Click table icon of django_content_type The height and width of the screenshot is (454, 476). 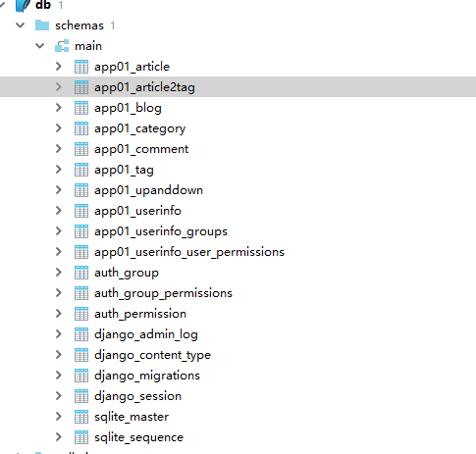(81, 355)
